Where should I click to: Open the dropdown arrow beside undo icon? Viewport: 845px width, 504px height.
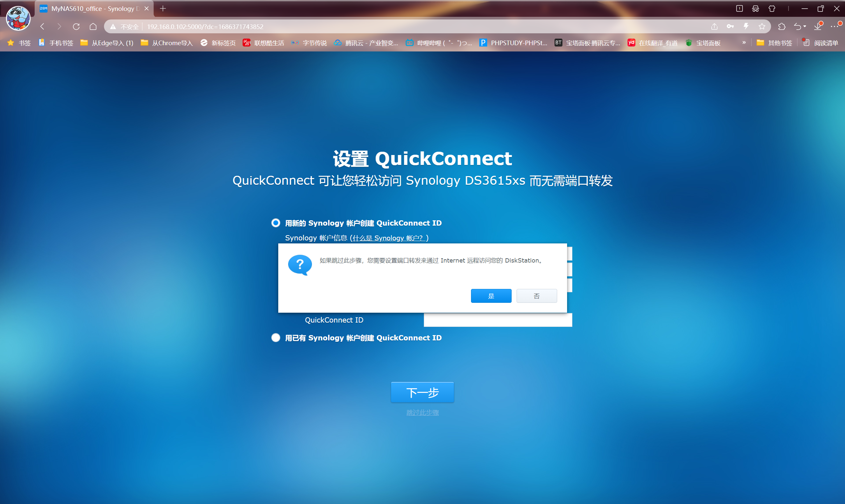(x=805, y=26)
